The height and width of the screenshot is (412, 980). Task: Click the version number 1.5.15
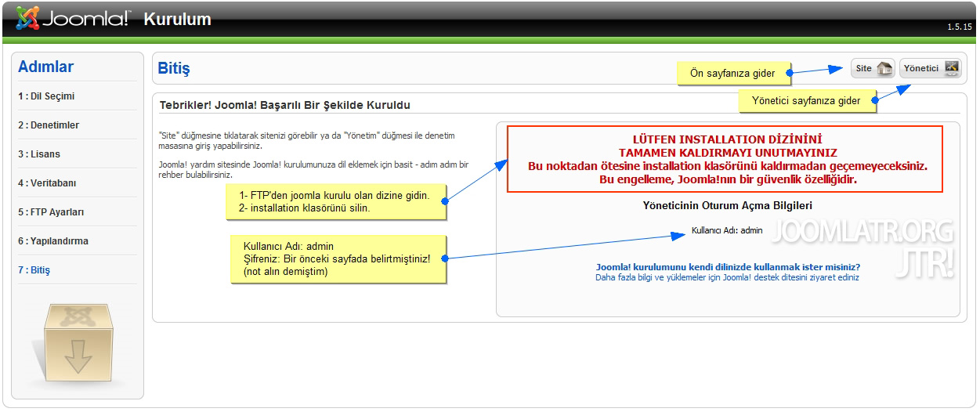tap(960, 27)
